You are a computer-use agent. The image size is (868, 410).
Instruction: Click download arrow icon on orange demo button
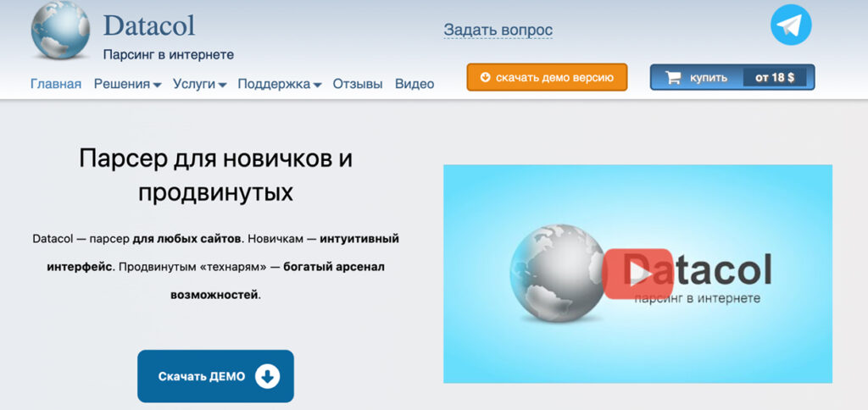tap(486, 77)
